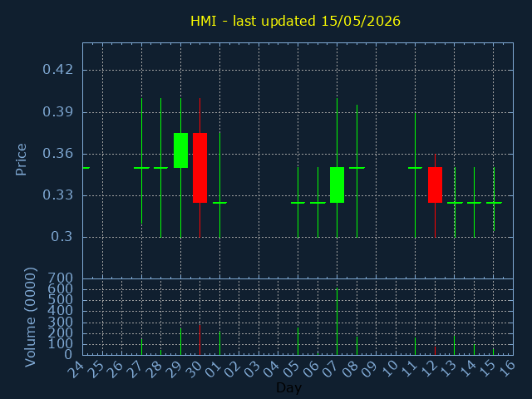
Task: Click the x-axis date label 13
Action: click(447, 369)
